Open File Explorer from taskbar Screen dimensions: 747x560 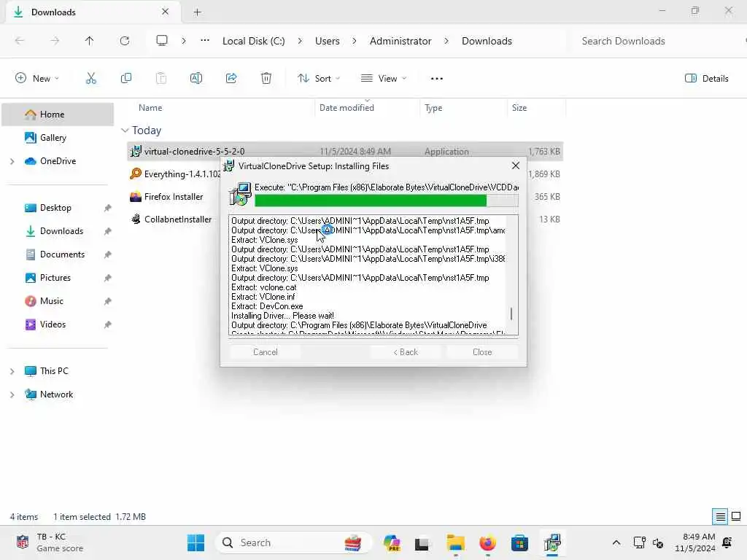pos(455,542)
